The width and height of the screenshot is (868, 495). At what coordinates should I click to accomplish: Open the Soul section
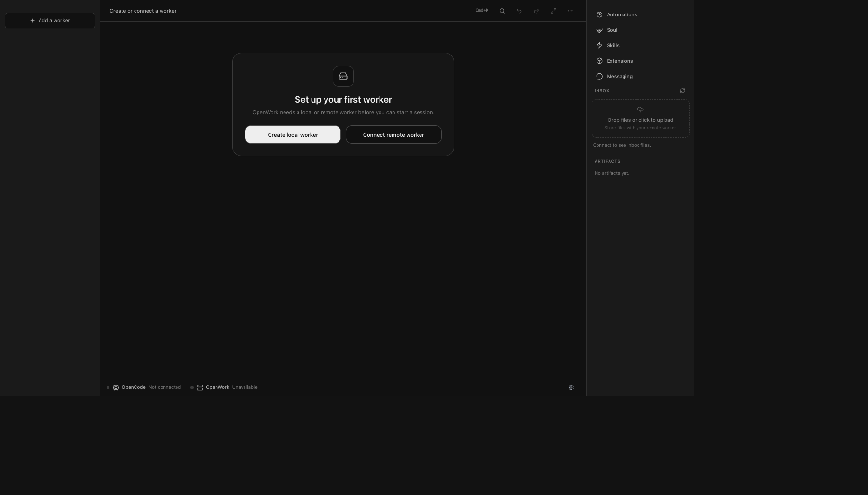click(x=611, y=30)
